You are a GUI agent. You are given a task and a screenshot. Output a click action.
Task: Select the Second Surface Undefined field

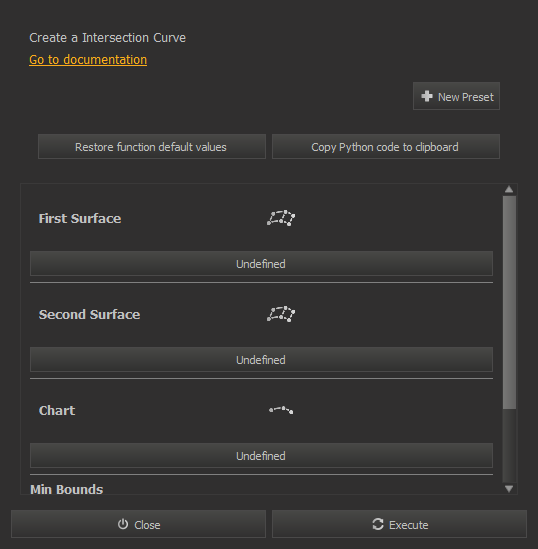pyautogui.click(x=261, y=360)
